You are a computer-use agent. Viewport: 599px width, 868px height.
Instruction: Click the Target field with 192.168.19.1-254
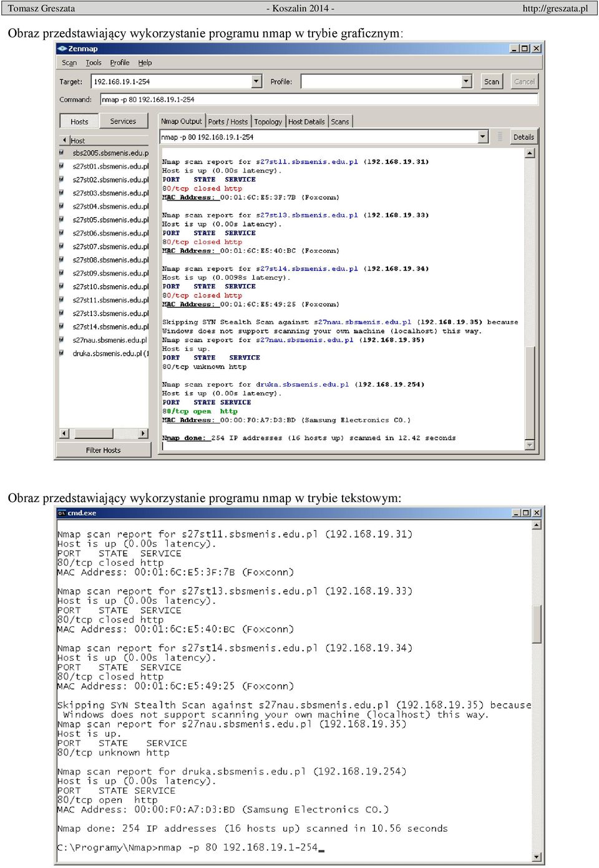coord(172,82)
